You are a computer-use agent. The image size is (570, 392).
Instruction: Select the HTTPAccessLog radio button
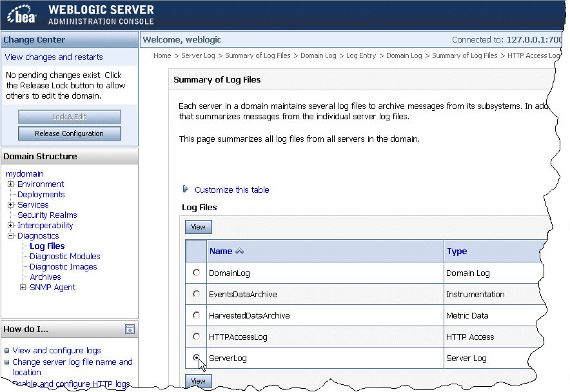[196, 336]
